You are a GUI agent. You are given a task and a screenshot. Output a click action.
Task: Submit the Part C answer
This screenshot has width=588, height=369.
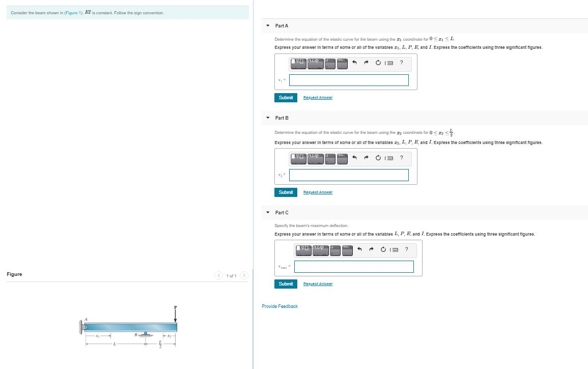(286, 284)
